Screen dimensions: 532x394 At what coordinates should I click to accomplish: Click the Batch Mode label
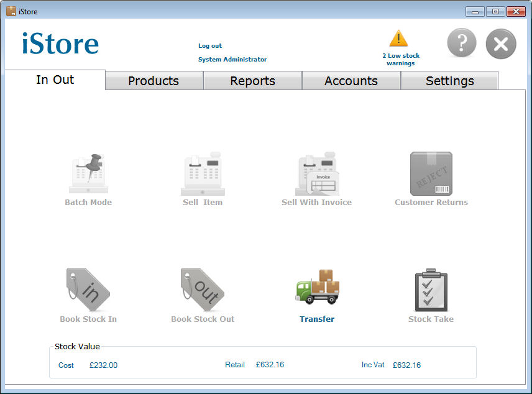pyautogui.click(x=88, y=202)
